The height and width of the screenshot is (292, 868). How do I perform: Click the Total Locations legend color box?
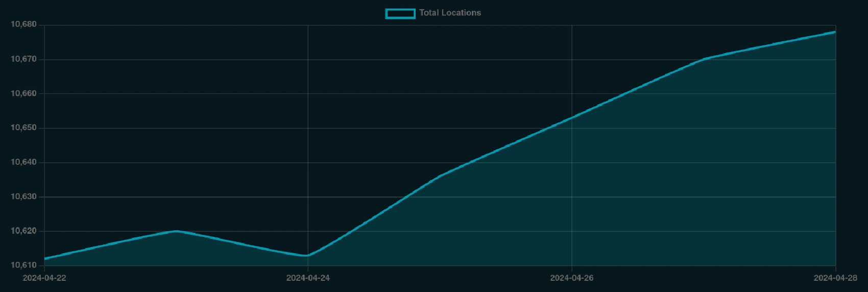click(400, 13)
